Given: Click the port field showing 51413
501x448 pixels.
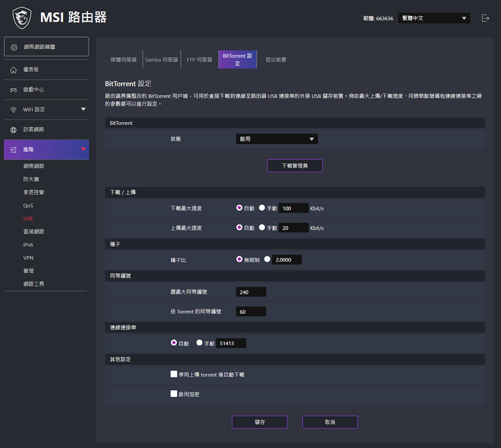Looking at the screenshot, I should tap(231, 343).
